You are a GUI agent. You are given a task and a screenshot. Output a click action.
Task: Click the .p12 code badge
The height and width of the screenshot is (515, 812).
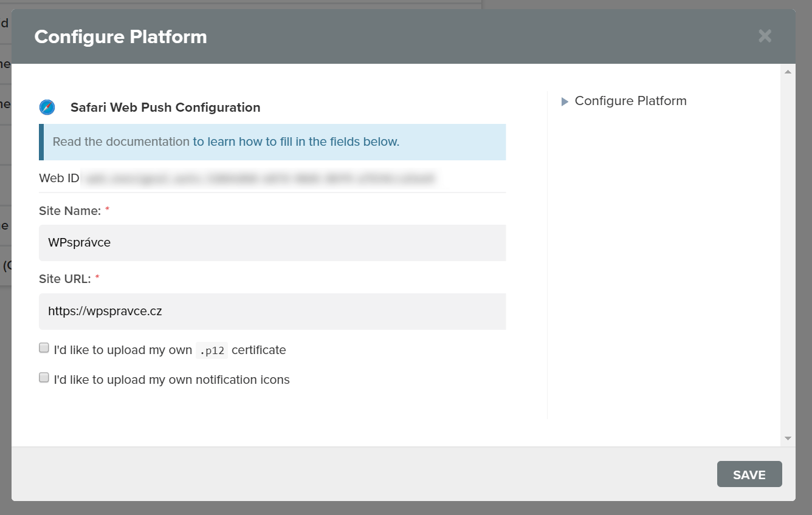pos(212,350)
